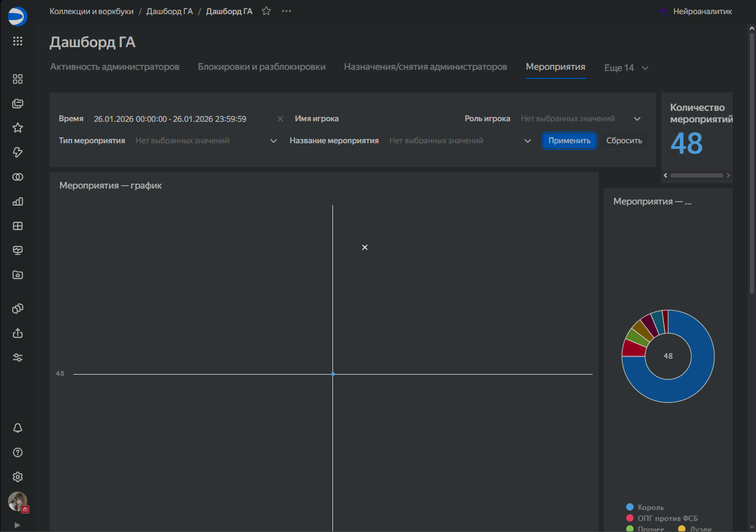Click the Сбросить button
This screenshot has width=756, height=532.
coord(624,141)
